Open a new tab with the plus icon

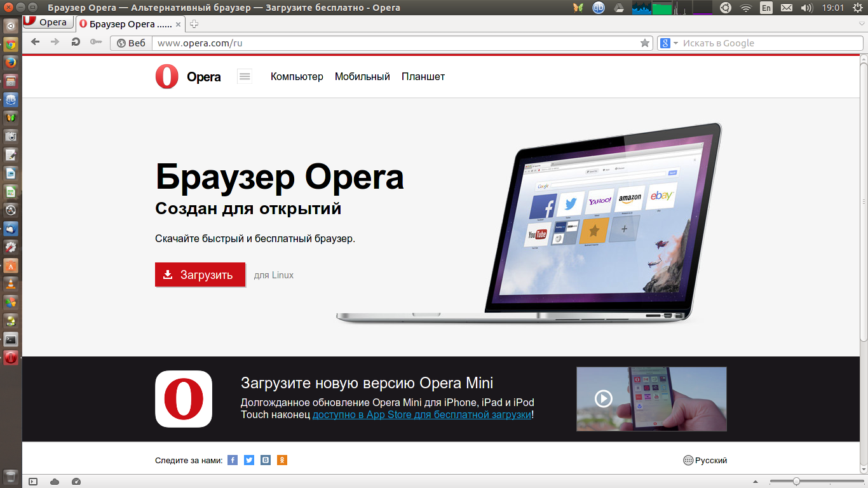point(194,24)
